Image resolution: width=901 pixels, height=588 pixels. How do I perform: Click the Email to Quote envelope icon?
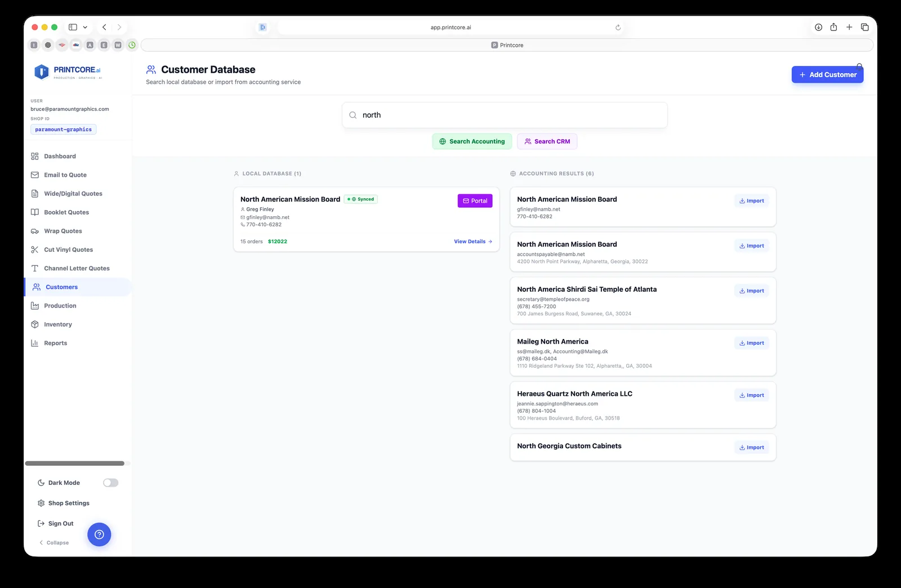[35, 175]
